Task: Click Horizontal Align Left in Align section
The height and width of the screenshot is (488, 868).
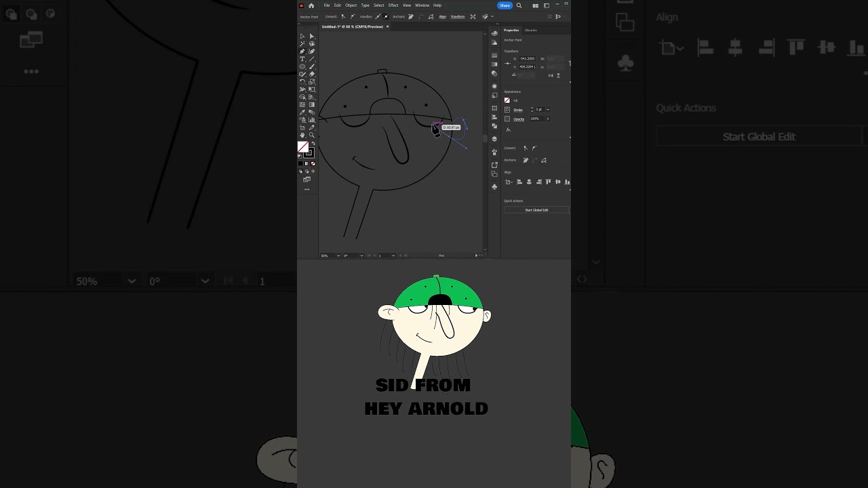Action: (x=519, y=182)
